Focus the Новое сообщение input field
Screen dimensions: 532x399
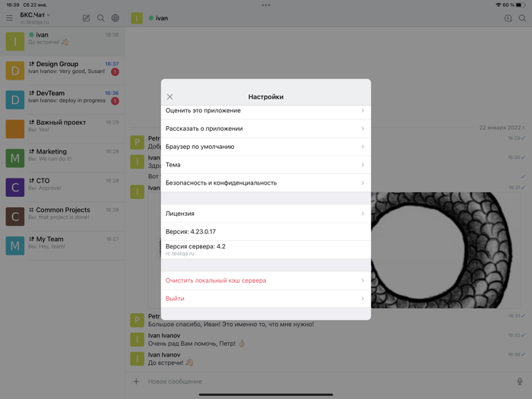[329, 382]
